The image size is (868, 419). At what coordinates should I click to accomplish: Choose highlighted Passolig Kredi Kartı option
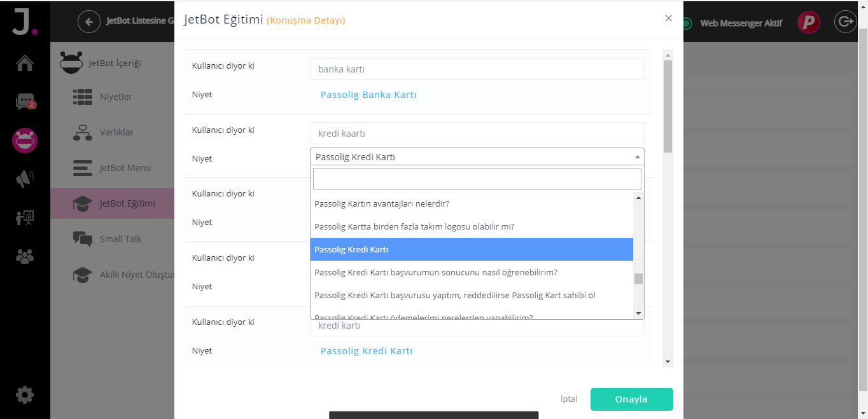(472, 249)
